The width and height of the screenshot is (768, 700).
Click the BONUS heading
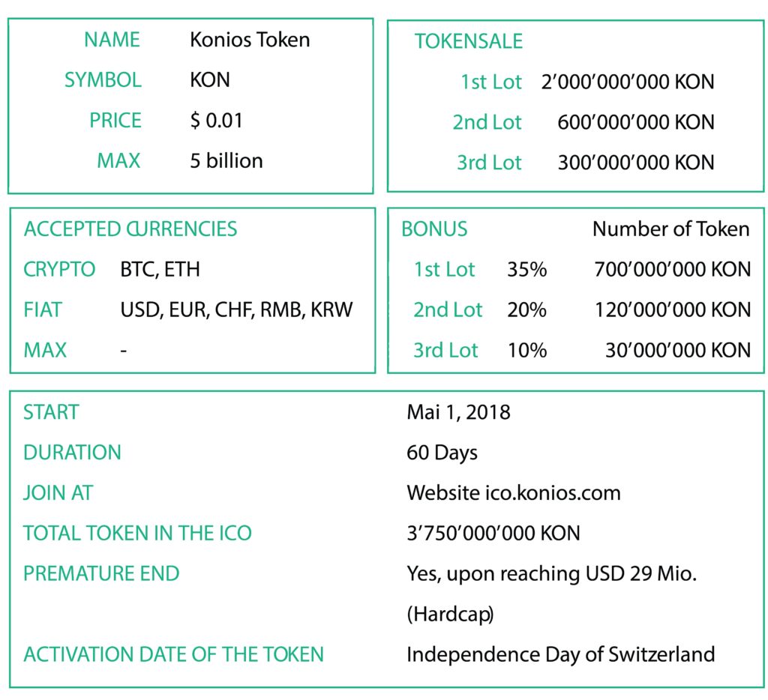coord(434,229)
